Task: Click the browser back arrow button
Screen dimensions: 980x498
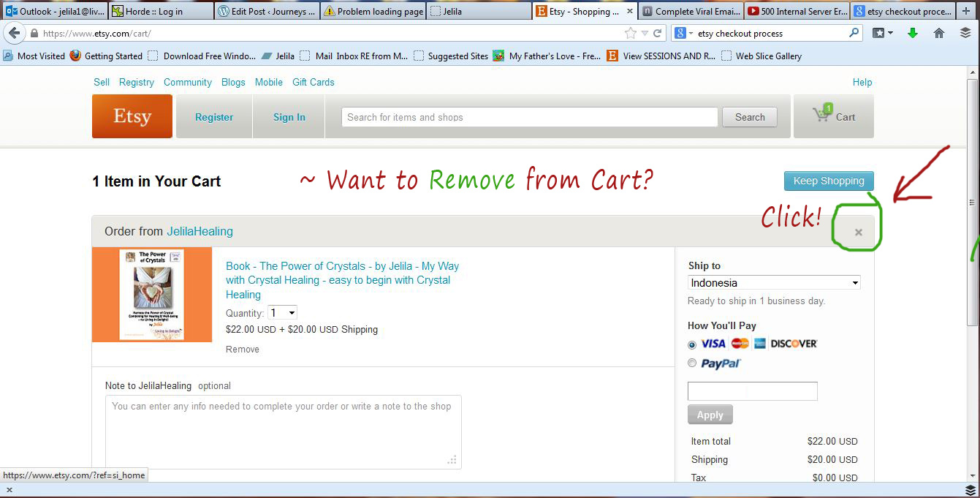Action: [15, 34]
